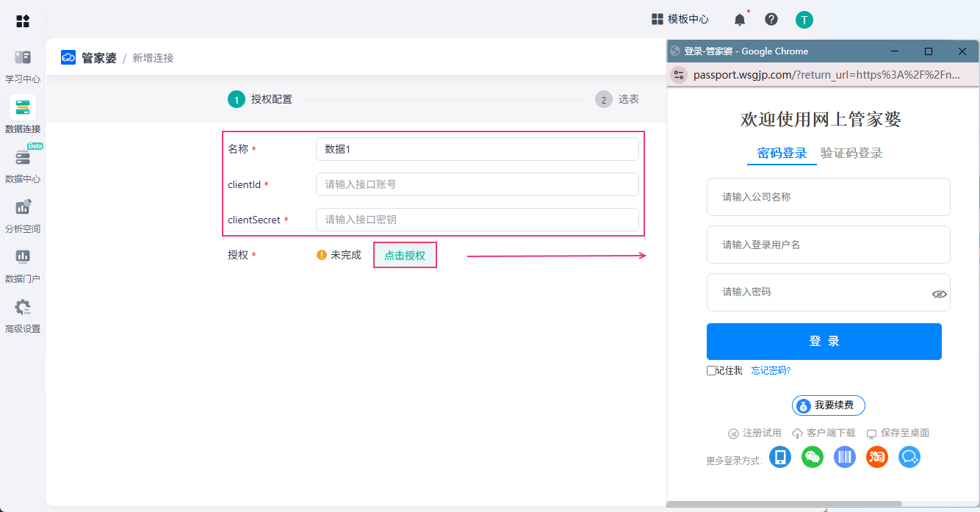Focus the 请输入登录用户名 field

pos(829,245)
